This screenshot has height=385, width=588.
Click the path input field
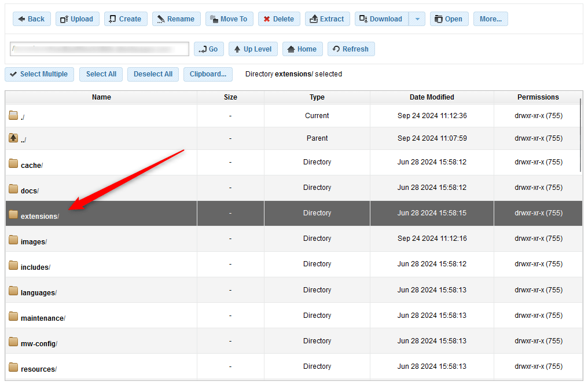(98, 49)
